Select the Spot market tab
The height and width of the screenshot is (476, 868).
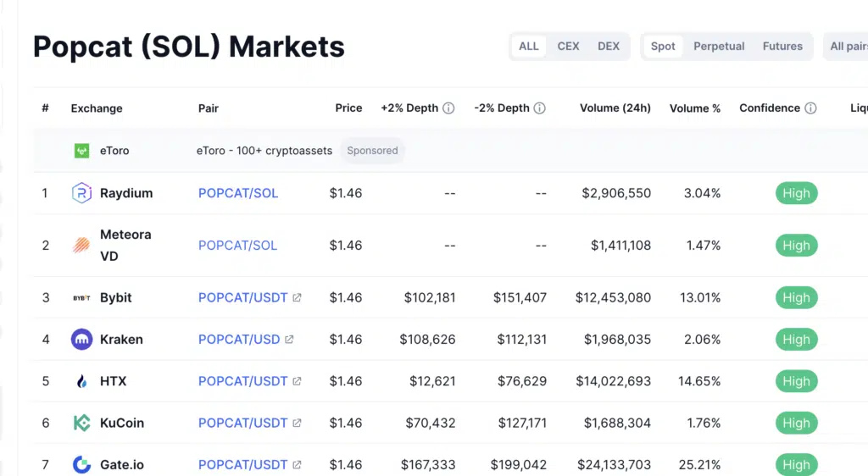[x=663, y=47]
